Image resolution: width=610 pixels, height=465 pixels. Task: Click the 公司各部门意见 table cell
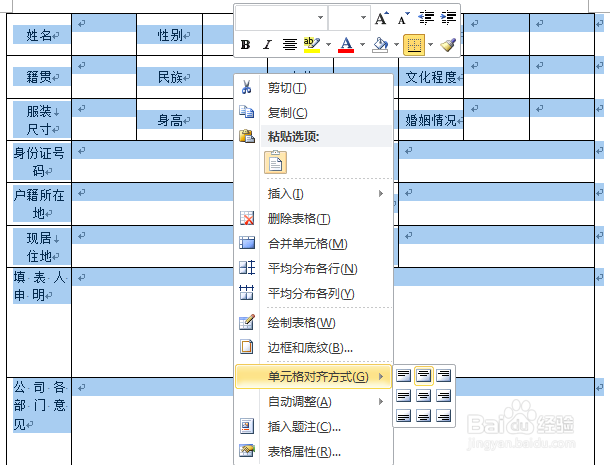(x=39, y=421)
